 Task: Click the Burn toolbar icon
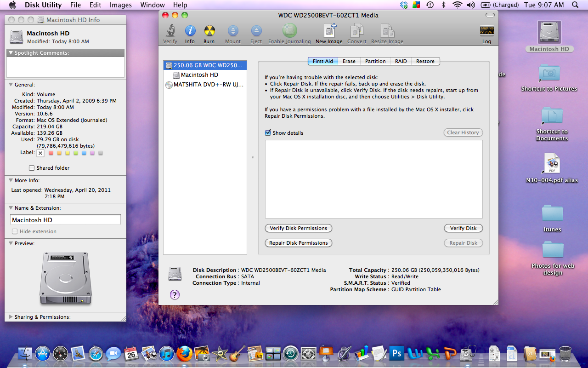click(209, 31)
